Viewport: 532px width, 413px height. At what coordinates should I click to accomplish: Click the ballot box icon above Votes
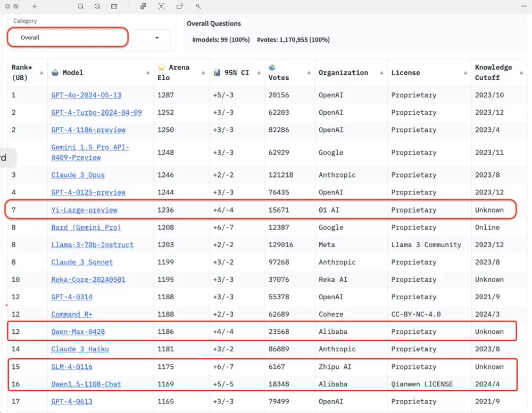[x=272, y=67]
